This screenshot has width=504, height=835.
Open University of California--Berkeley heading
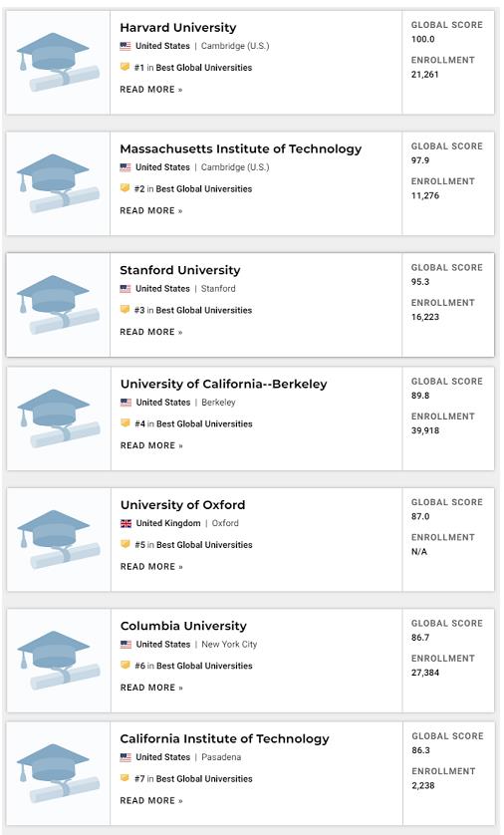[223, 384]
